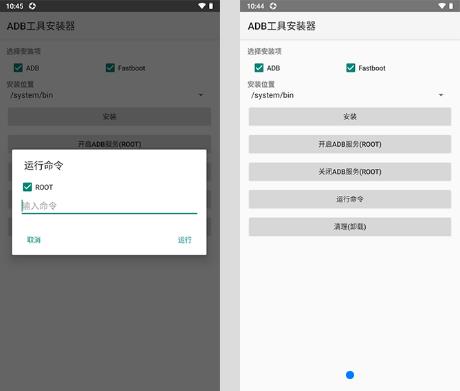Tap the blue dot at the bottom of the right screen
Viewport: 460px width, 391px height.
tap(350, 375)
